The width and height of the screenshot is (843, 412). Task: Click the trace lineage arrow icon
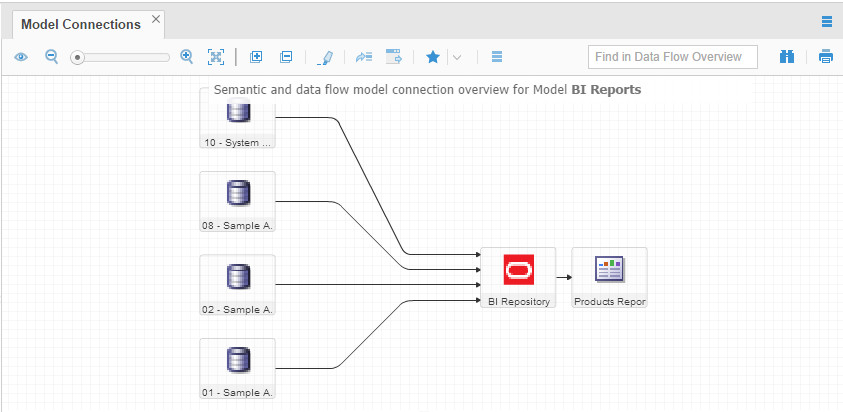(x=364, y=57)
